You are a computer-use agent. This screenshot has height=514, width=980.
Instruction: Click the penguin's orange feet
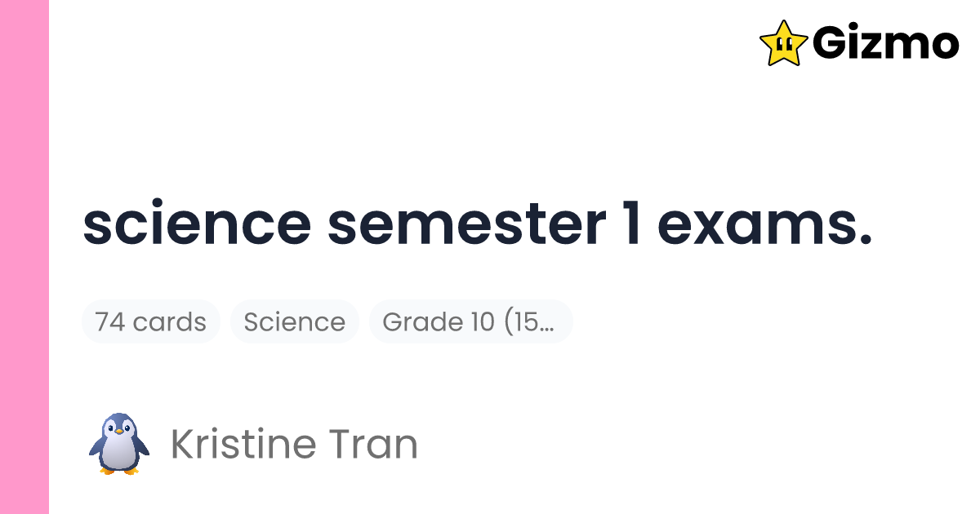pyautogui.click(x=119, y=469)
